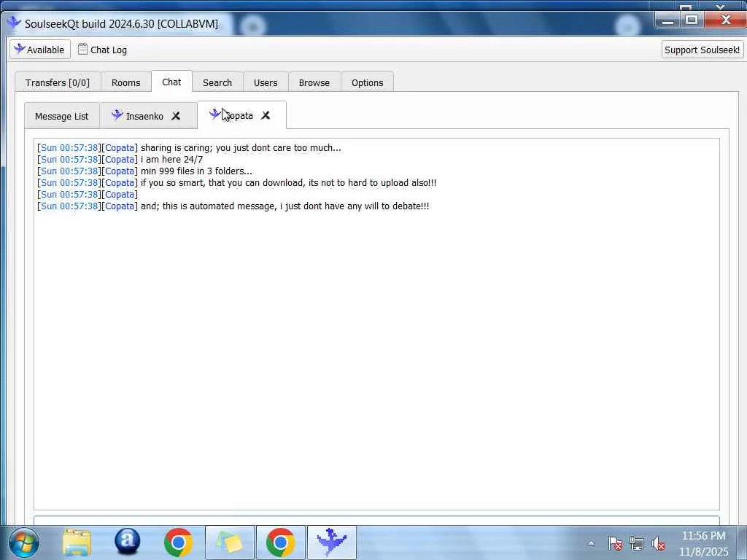Click the chat message input field
Screen dimensions: 747x560
376,520
